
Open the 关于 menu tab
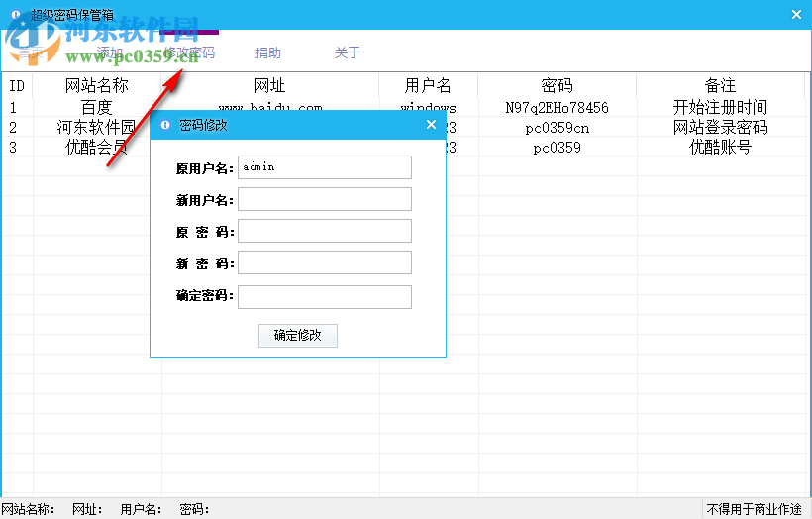point(347,52)
